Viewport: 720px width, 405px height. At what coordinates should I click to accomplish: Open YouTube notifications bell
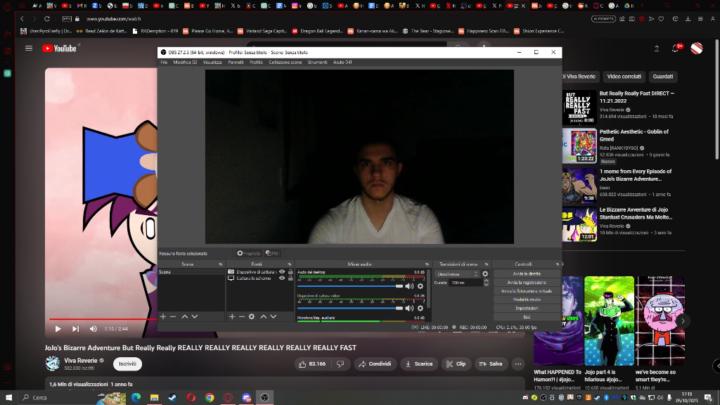(675, 48)
